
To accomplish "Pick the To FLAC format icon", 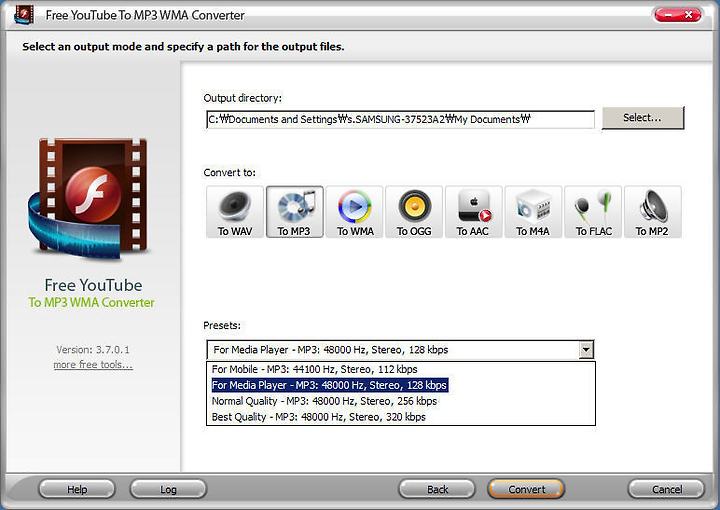I will (593, 212).
